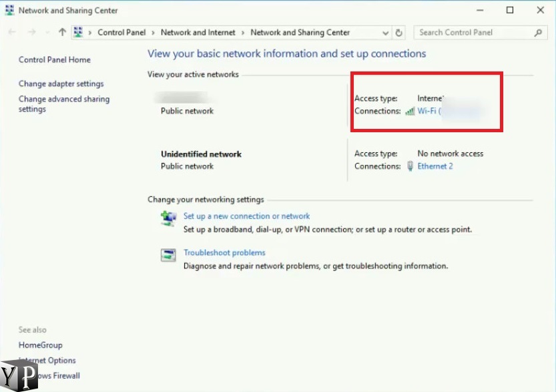Select Network and Internet breadcrumb
556x392 pixels.
pyautogui.click(x=198, y=32)
